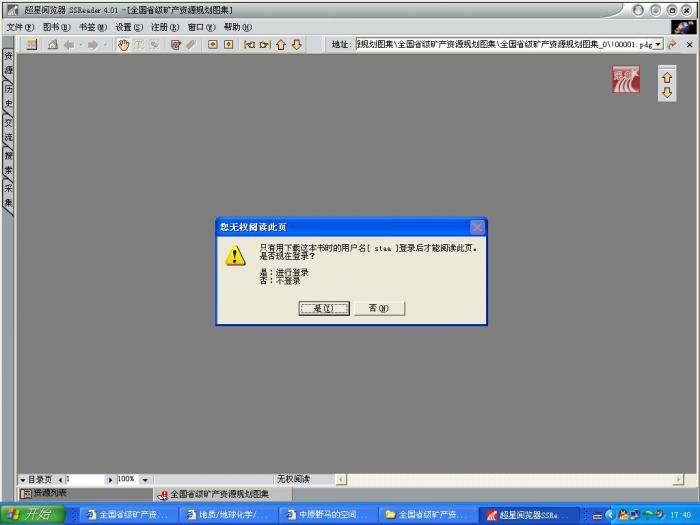Viewport: 700px width, 525px height.
Task: Click the bookshelf icon at toolbar start
Action: tap(32, 45)
